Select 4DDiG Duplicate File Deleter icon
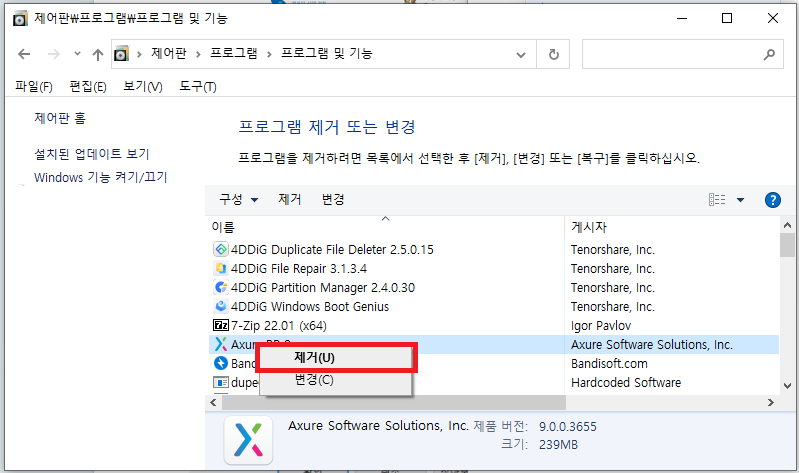The height and width of the screenshot is (473, 799). tap(221, 249)
